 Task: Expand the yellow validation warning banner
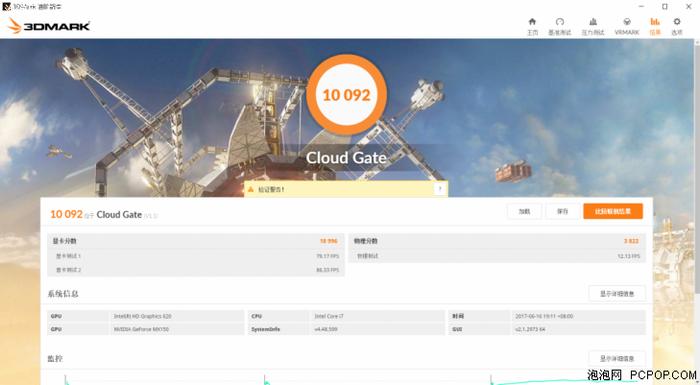point(346,189)
